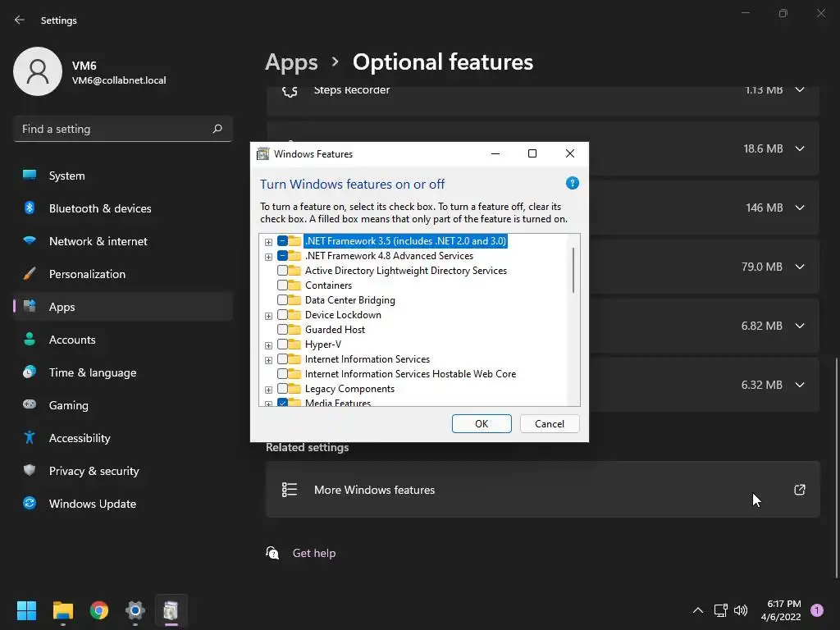Enable the Hyper-V checkbox
Screen dimensions: 840x630
tap(282, 345)
